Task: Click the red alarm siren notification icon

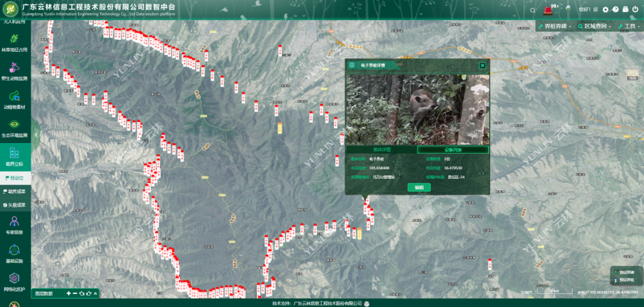Action: click(x=548, y=10)
